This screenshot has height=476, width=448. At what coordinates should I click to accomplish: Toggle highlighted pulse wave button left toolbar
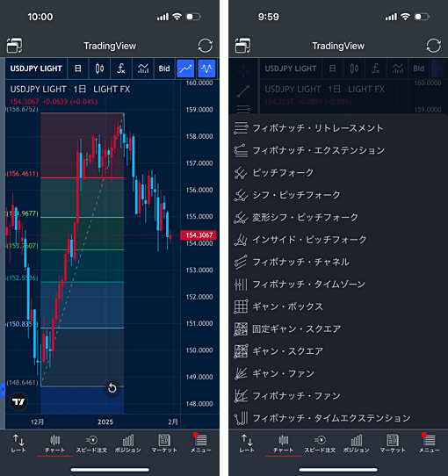tap(206, 69)
